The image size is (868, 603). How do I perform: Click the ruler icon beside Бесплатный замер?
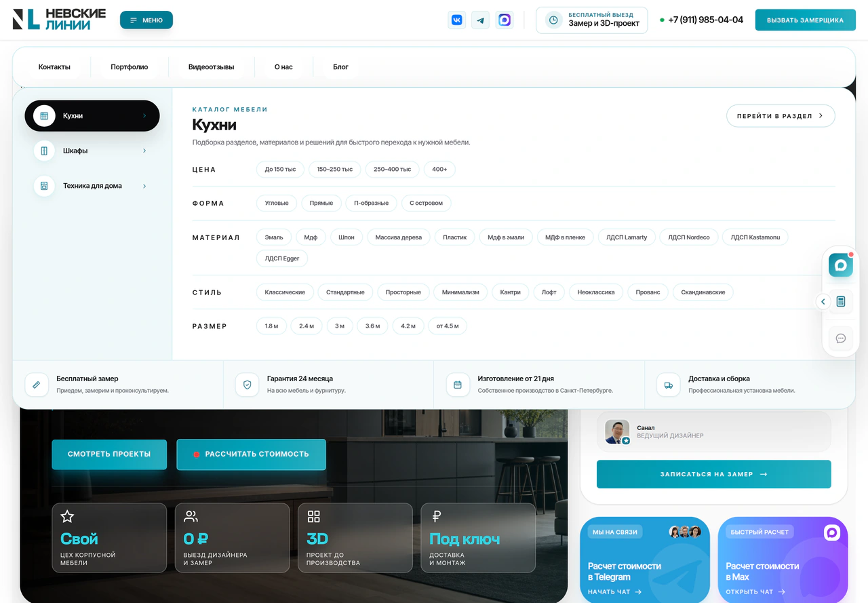pyautogui.click(x=37, y=385)
